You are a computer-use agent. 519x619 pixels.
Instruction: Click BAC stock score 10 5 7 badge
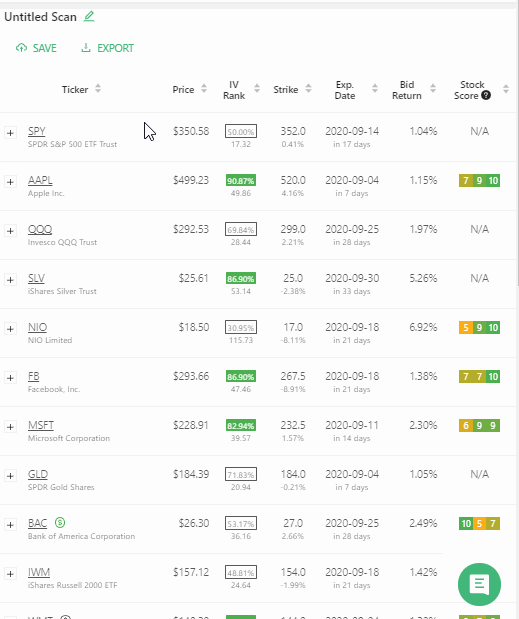(x=480, y=523)
